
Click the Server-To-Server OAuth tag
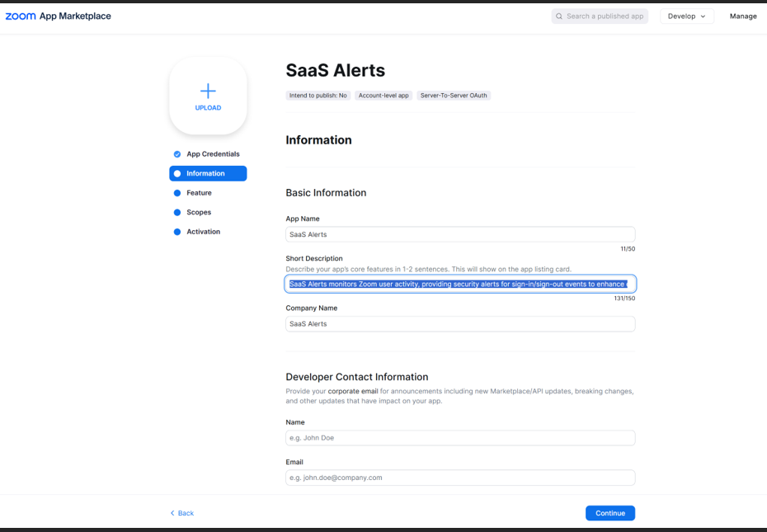click(x=454, y=96)
